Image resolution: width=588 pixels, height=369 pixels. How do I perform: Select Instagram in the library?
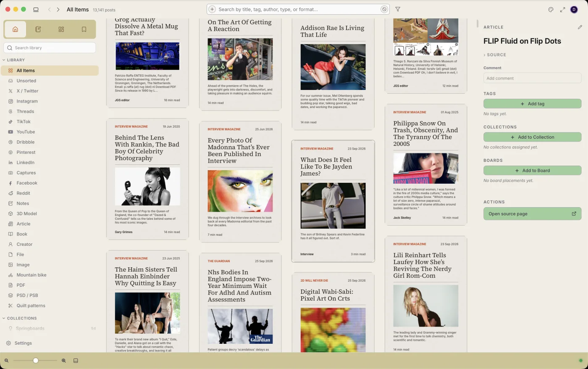[50, 101]
